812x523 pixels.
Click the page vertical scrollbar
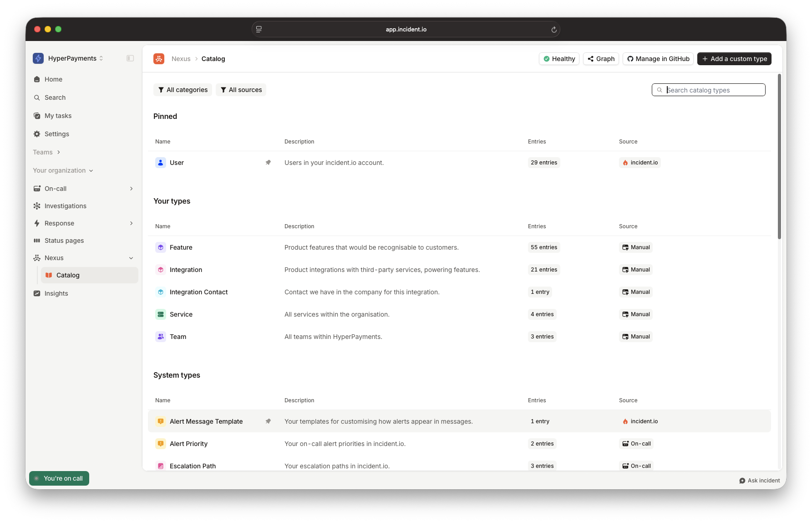click(779, 156)
